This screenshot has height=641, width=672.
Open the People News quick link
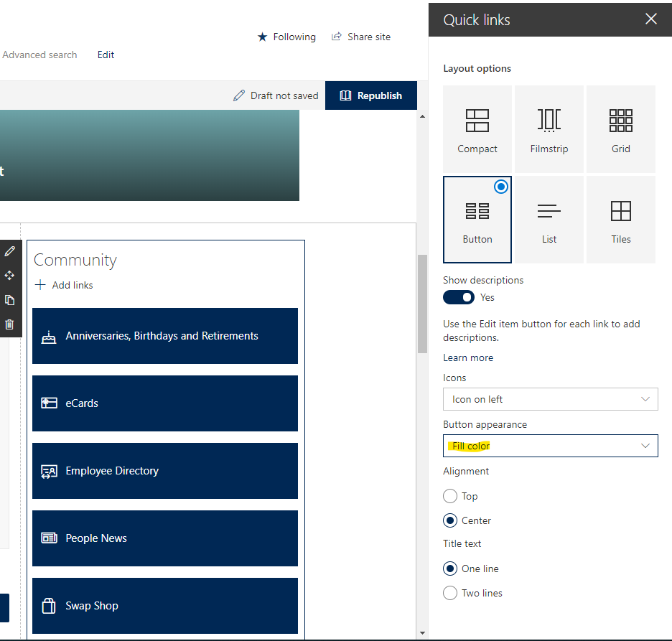pyautogui.click(x=165, y=538)
